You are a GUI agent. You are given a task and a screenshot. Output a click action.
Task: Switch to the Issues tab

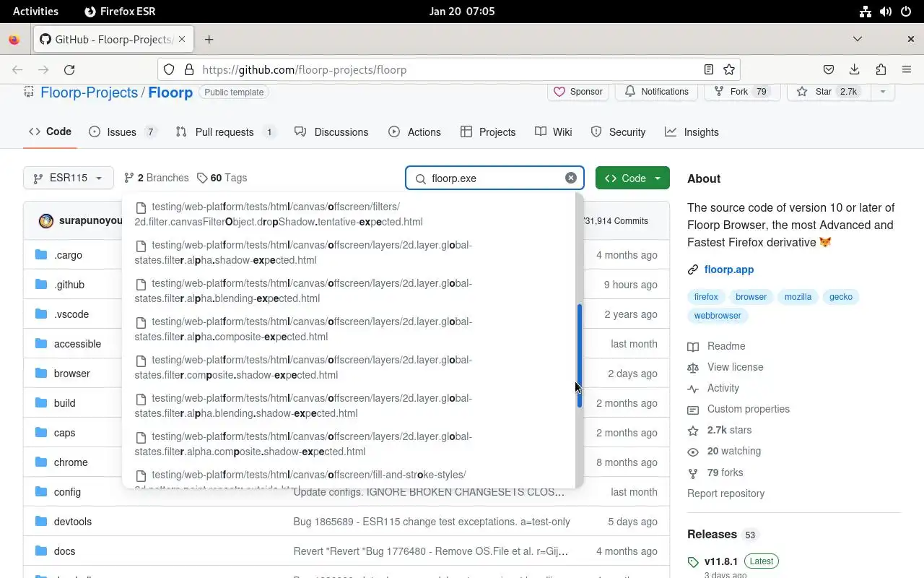pos(123,131)
